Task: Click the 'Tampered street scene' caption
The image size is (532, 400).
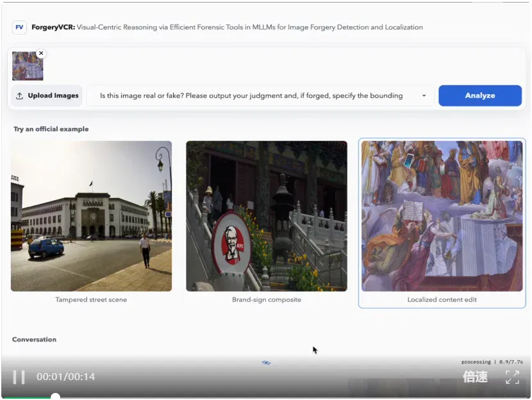Action: (91, 299)
